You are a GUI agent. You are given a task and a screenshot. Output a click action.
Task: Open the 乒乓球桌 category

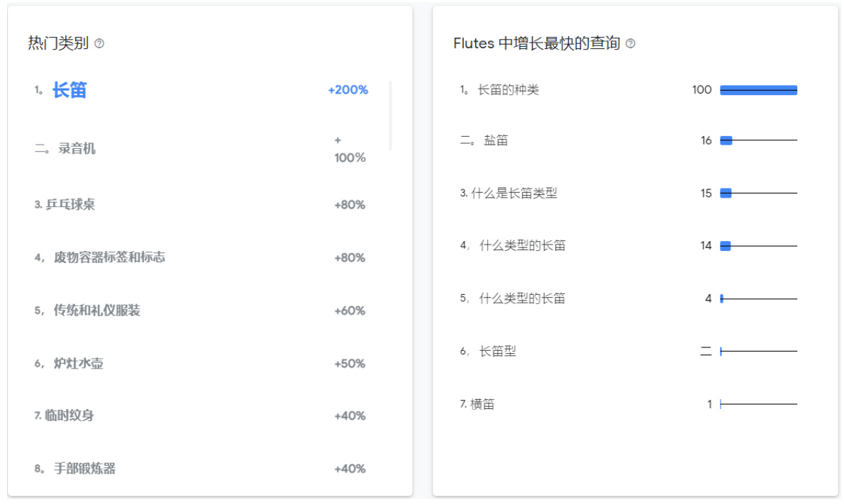[70, 205]
